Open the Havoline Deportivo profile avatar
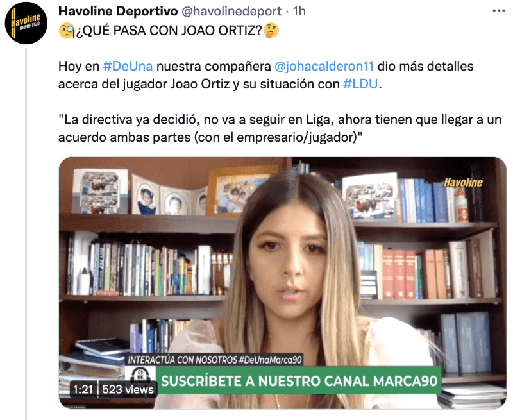Screen dimensions: 513x420 [26, 23]
